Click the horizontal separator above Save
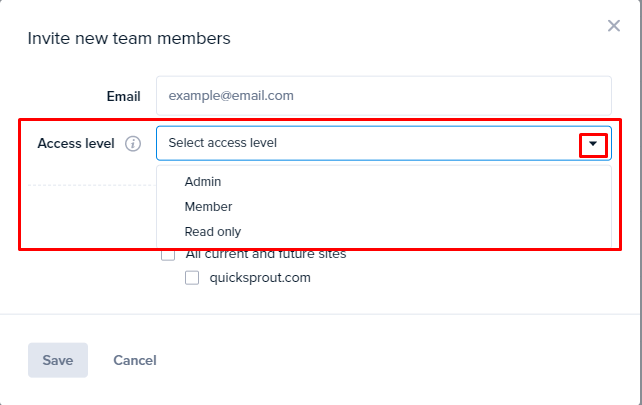 [319, 314]
